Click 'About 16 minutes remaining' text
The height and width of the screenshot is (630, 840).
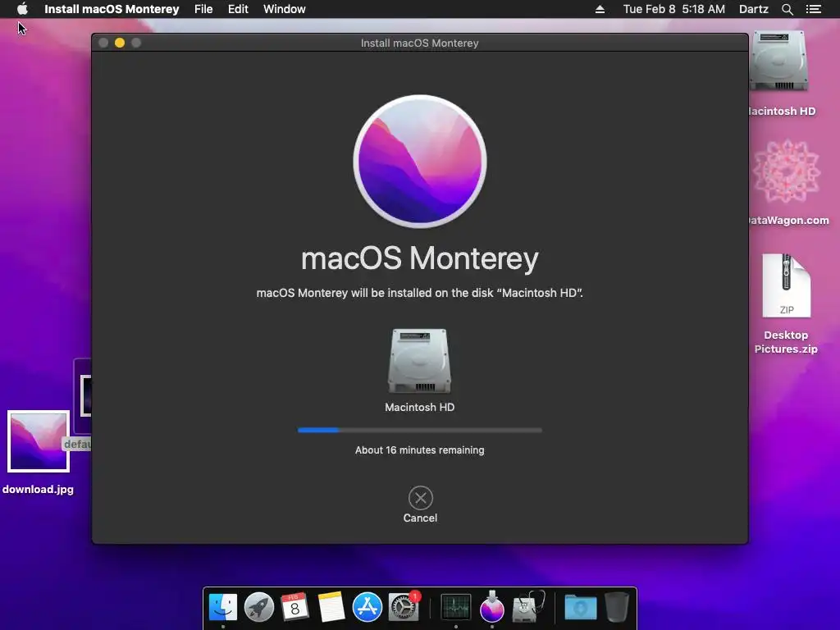click(x=419, y=450)
